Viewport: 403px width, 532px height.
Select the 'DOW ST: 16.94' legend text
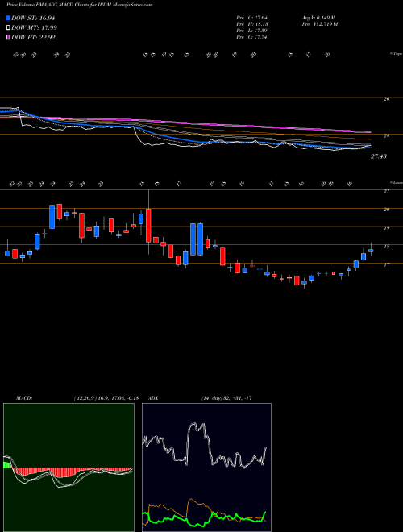tap(33, 19)
